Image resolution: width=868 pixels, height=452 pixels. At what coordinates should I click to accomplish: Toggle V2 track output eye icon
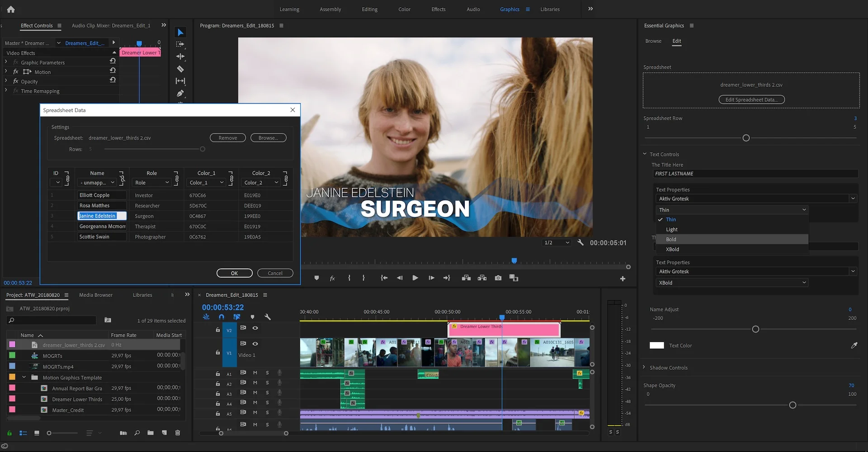(x=255, y=328)
